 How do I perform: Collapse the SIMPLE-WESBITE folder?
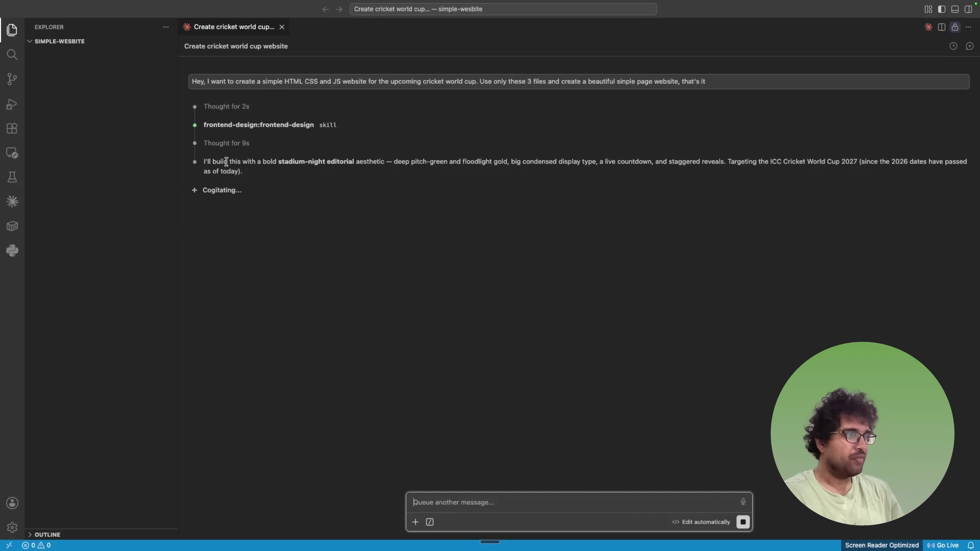(59, 41)
